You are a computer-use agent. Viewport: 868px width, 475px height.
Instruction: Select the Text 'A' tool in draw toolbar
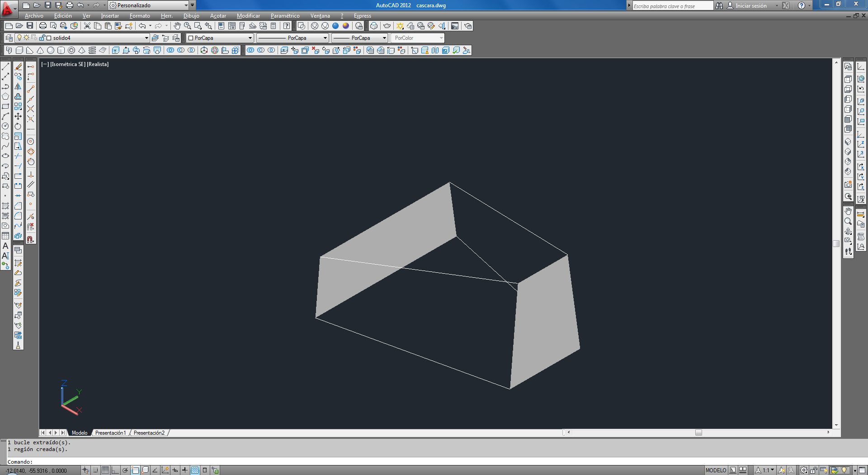[5, 246]
